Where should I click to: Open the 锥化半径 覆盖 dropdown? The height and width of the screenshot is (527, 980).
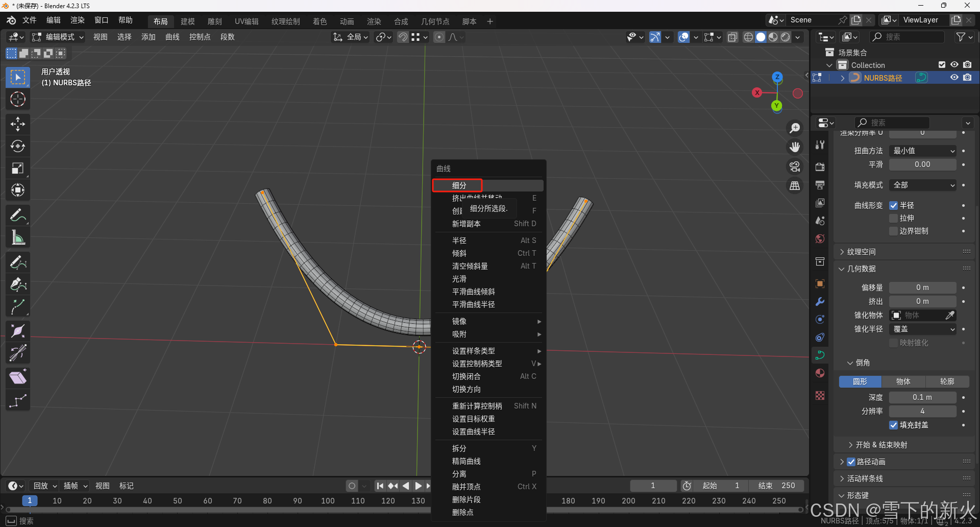pos(922,329)
